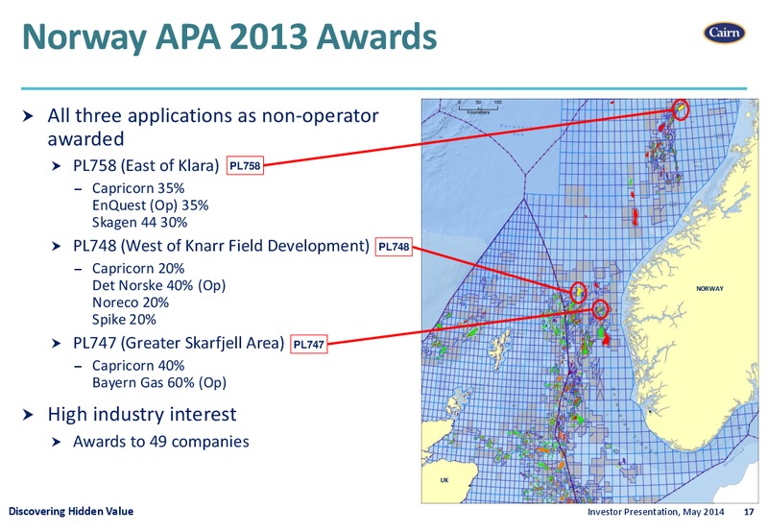Select the text 'PL758 (East of Klara)'
This screenshot has height=532, width=768.
[146, 165]
